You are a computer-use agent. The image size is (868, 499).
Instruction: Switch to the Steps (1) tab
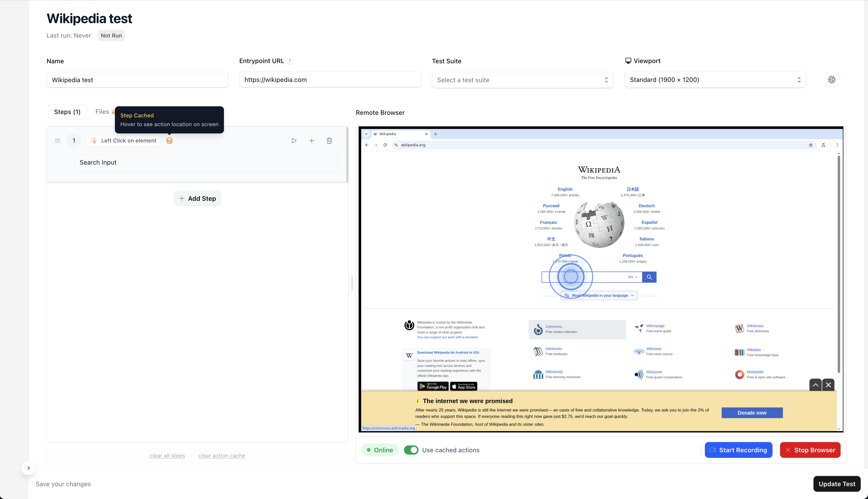tap(67, 112)
